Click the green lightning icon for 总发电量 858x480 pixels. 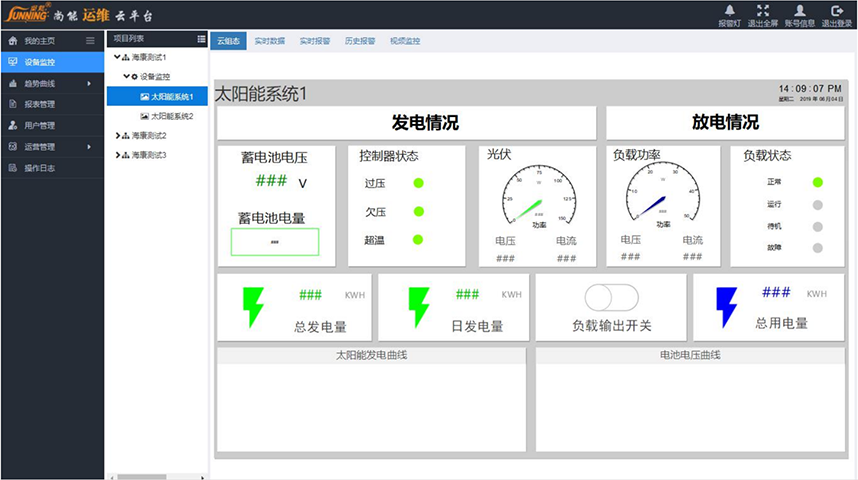254,306
